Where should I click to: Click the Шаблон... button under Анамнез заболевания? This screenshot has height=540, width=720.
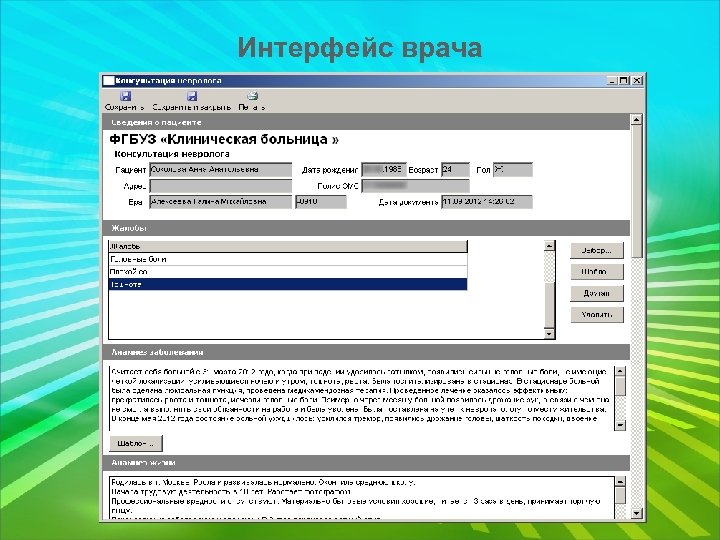(136, 444)
